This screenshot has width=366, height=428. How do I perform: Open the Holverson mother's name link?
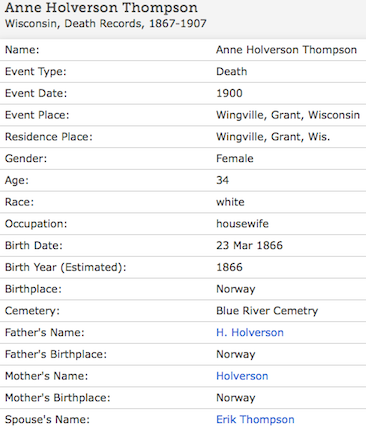[242, 376]
